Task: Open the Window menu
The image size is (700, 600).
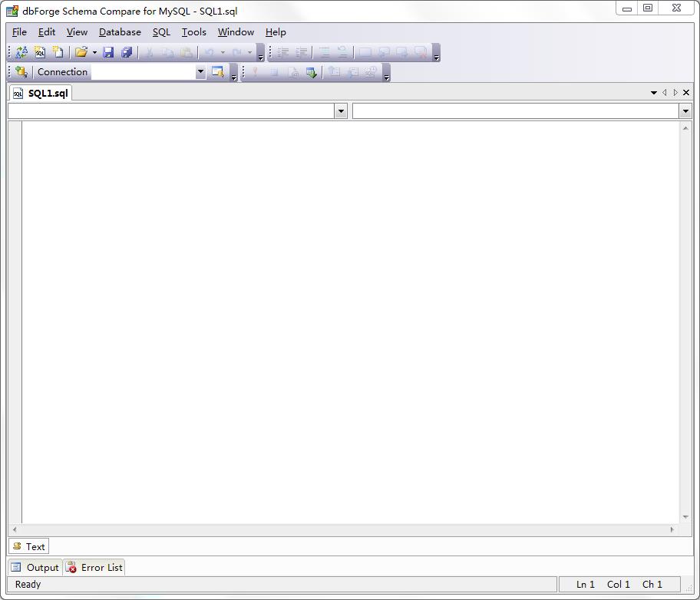Action: click(236, 32)
